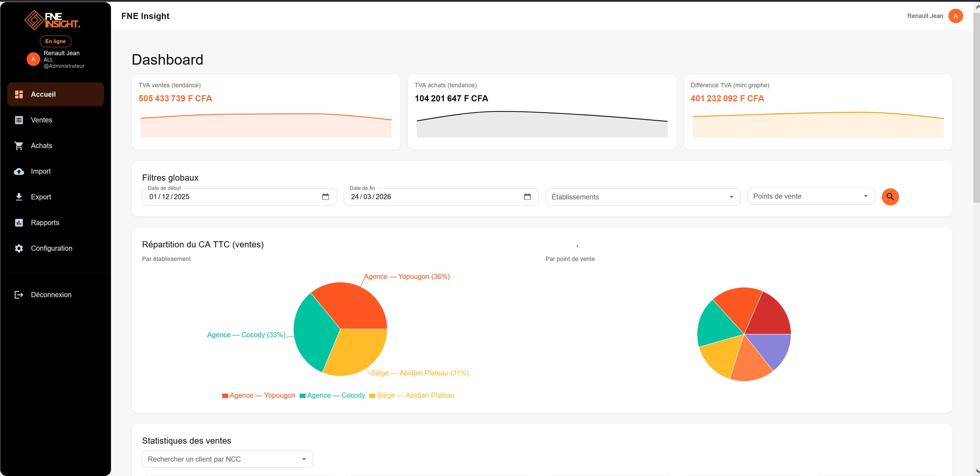The width and height of the screenshot is (980, 476).
Task: Open Achats via the shopping cart icon
Action: (19, 145)
